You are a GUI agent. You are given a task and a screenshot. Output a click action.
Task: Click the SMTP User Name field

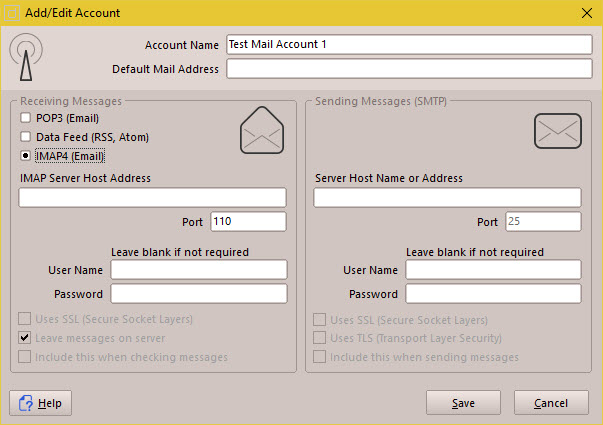point(493,270)
